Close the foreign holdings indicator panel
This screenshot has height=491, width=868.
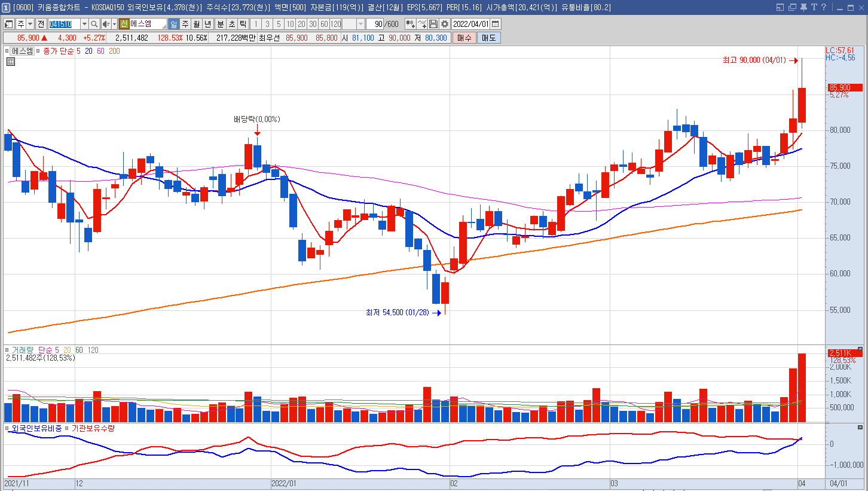point(860,428)
